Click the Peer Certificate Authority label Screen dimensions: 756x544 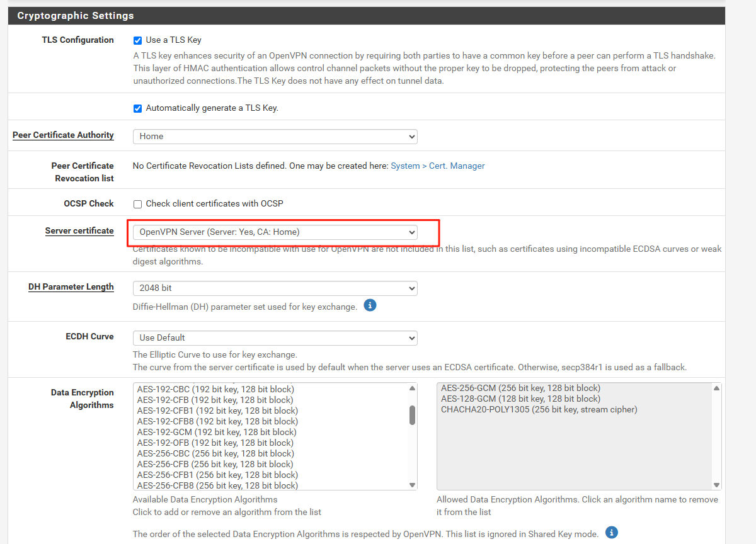click(x=63, y=135)
